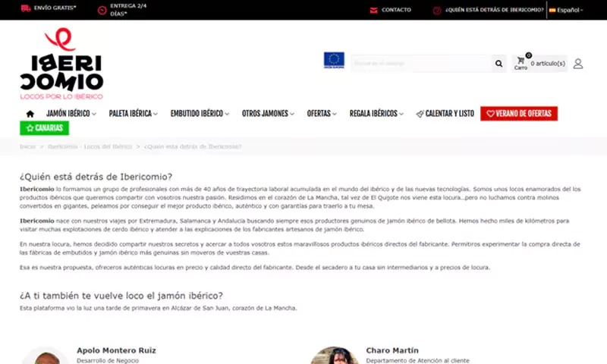This screenshot has height=364, width=607.
Task: Expand the Embutido Ibérico menu
Action: [x=200, y=114]
